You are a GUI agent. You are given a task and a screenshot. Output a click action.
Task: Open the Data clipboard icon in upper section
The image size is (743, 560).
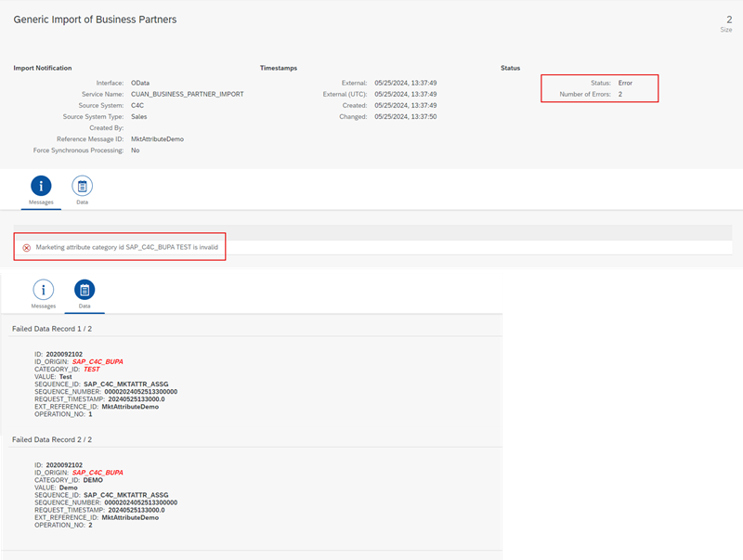click(82, 186)
